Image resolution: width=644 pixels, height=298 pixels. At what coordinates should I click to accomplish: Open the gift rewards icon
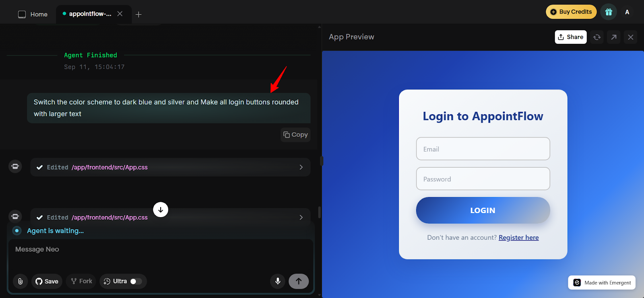pyautogui.click(x=609, y=12)
